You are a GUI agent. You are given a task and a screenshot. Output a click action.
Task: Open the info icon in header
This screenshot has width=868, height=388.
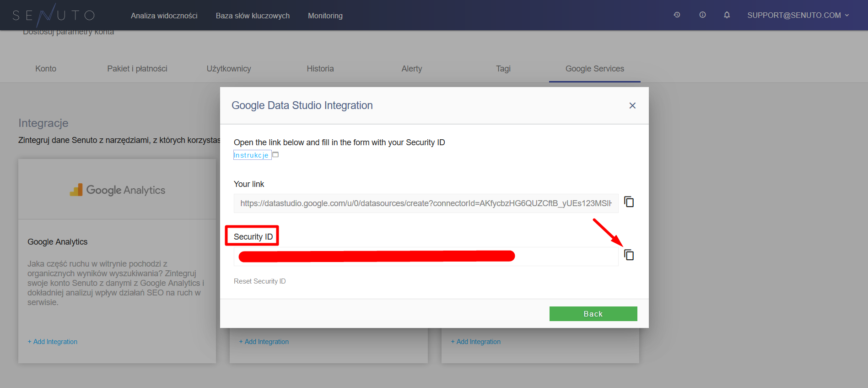[702, 15]
